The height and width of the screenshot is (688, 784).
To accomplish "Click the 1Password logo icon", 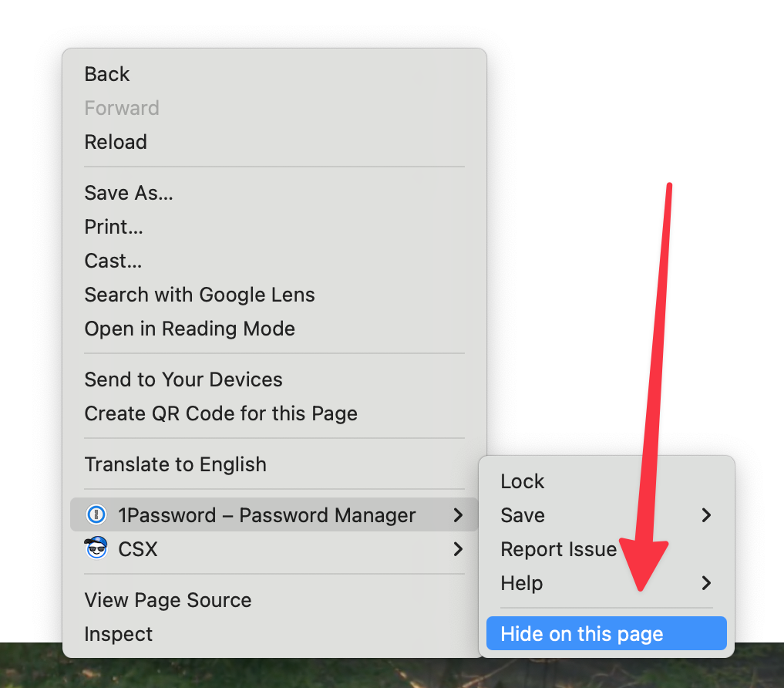I will (x=96, y=515).
